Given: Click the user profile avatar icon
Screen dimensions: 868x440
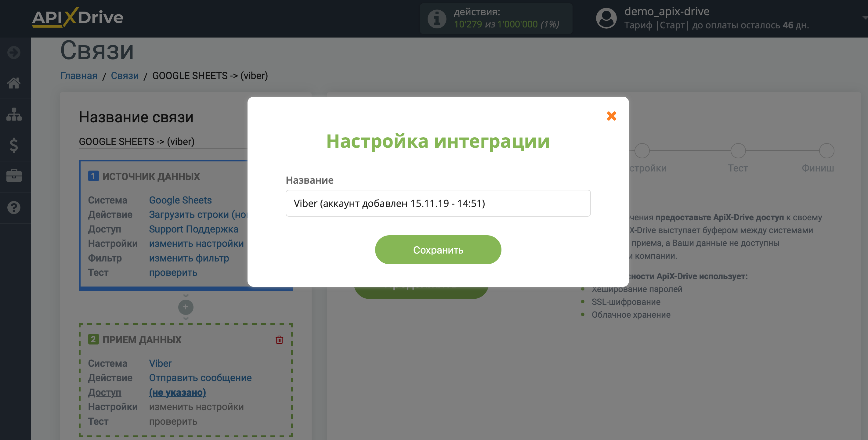Looking at the screenshot, I should (x=606, y=18).
